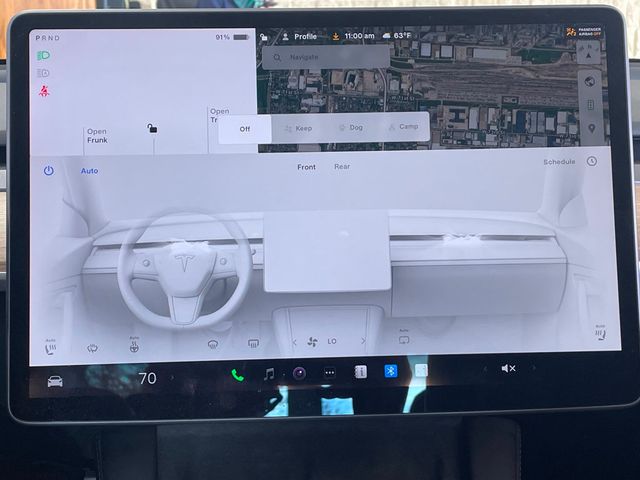Image resolution: width=640 pixels, height=480 pixels.
Task: Raise cabin temperature with right arrow by 70
Action: pyautogui.click(x=172, y=378)
